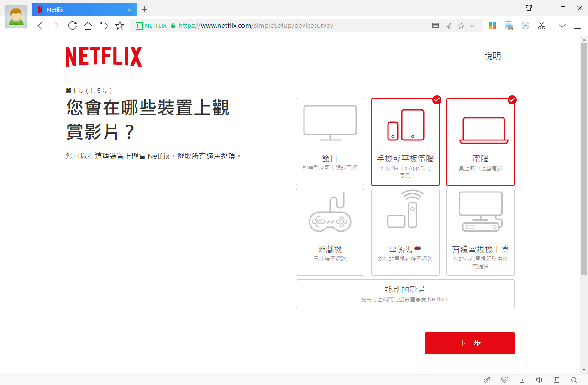Open the browser hamburger menu

(x=577, y=26)
